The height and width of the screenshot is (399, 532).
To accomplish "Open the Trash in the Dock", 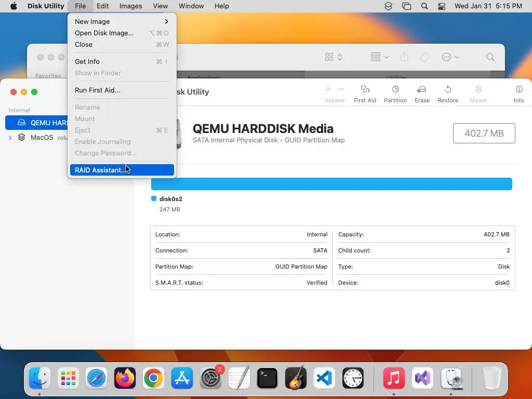I will (x=492, y=378).
